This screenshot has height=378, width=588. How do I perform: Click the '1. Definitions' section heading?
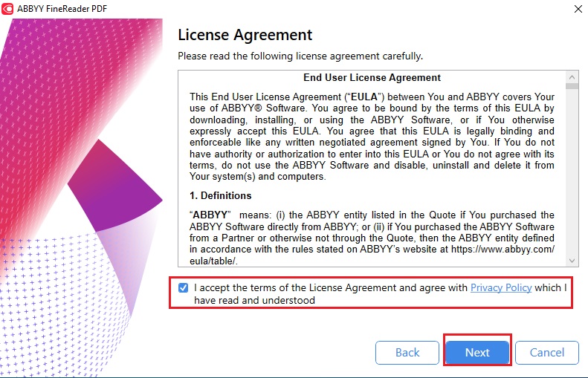(x=221, y=195)
